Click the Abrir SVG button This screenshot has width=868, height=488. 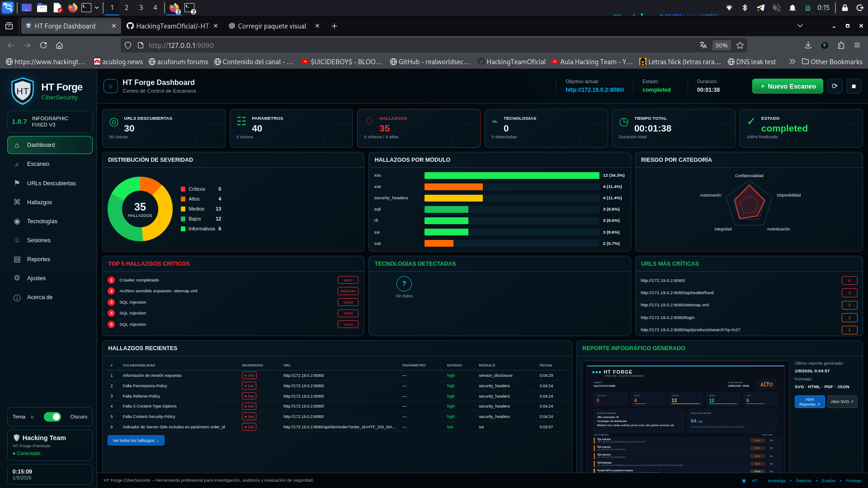click(x=842, y=402)
